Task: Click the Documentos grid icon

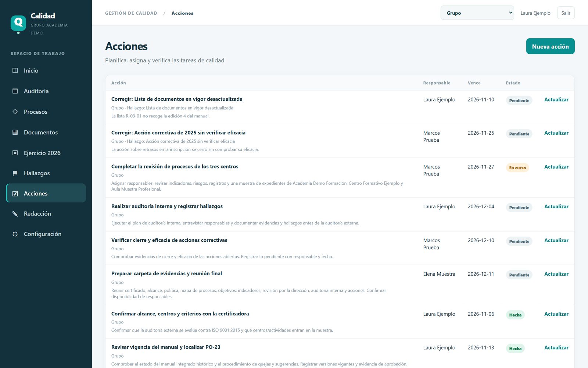Action: coord(15,132)
